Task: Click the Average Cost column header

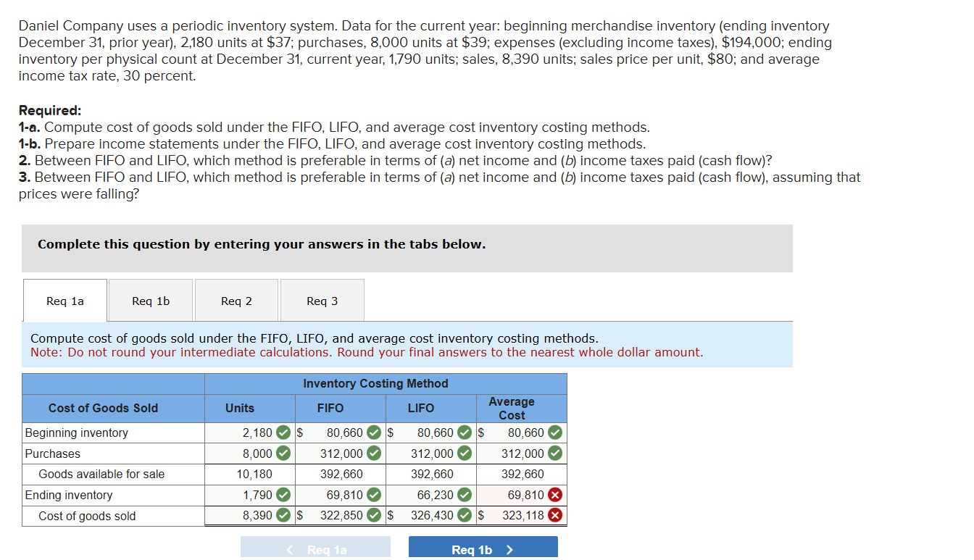Action: click(512, 409)
